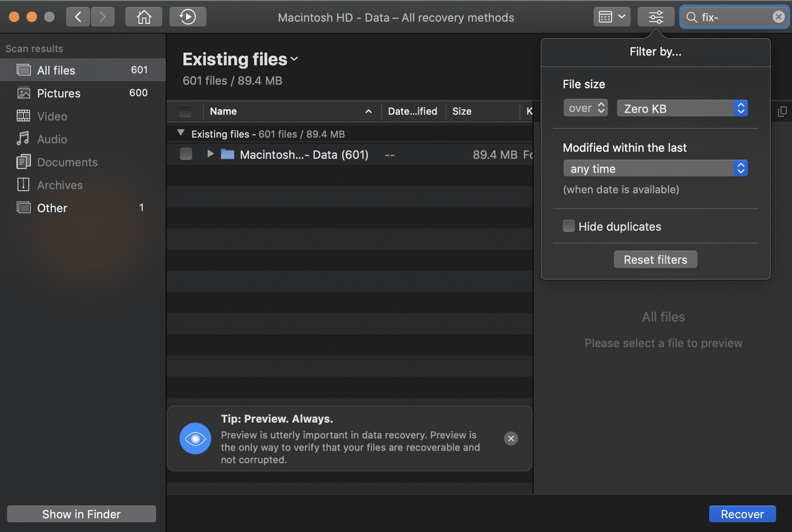Select All files in sidebar
The height and width of the screenshot is (532, 792).
tap(82, 70)
